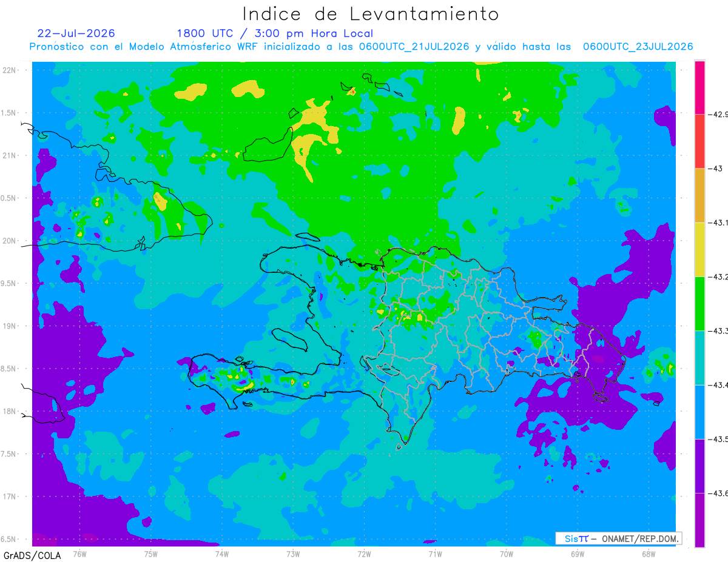Click the date '22-Jul-2026'

[x=76, y=33]
